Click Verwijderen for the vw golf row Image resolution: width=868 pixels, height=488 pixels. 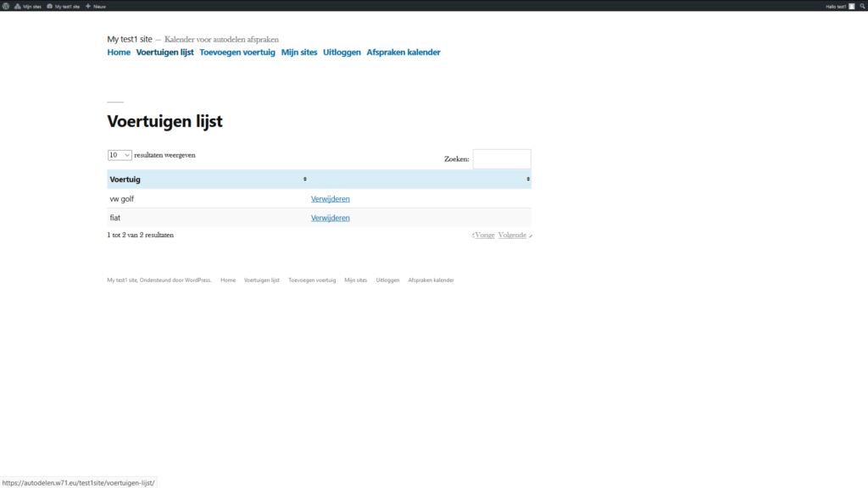click(x=330, y=199)
